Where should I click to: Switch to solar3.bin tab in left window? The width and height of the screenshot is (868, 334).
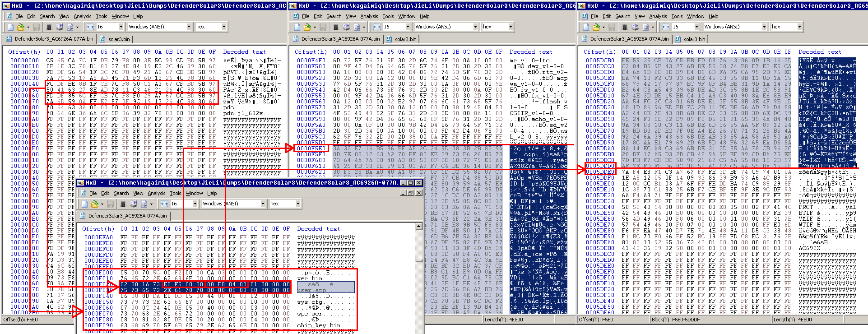click(x=116, y=39)
